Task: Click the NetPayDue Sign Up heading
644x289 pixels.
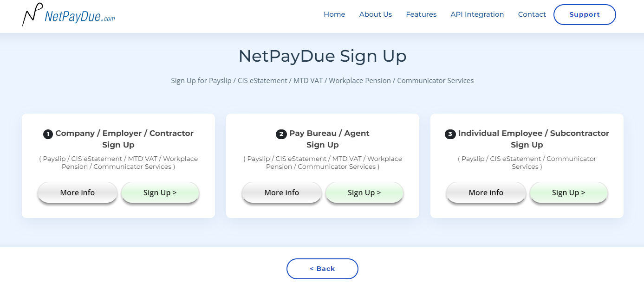Action: point(322,56)
